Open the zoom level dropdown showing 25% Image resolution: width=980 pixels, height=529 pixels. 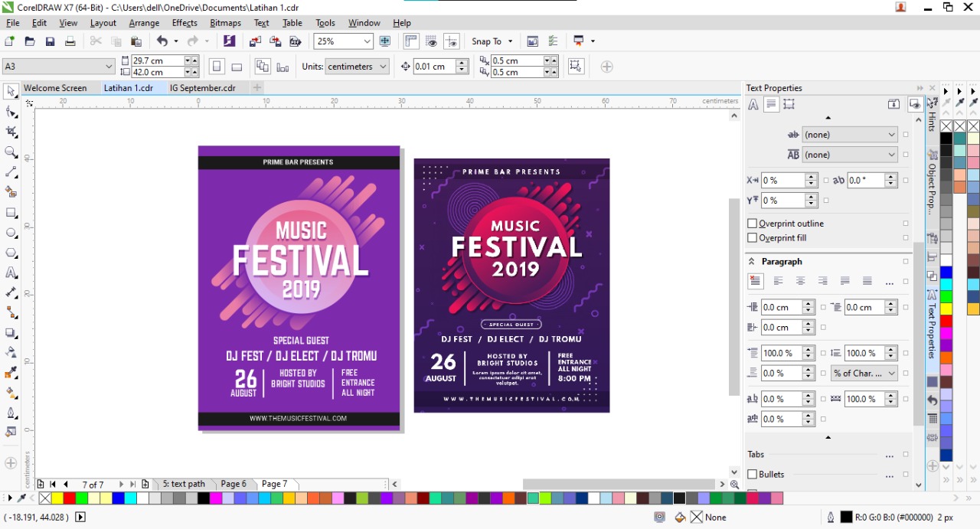pos(367,41)
